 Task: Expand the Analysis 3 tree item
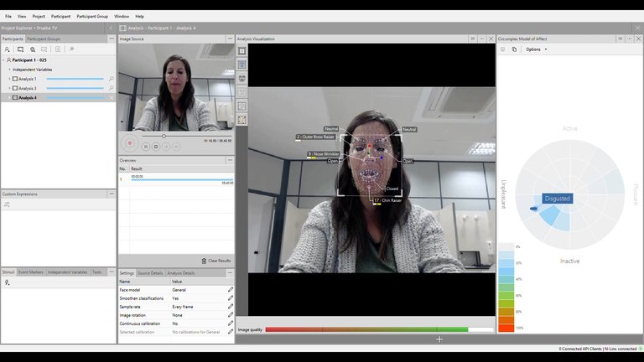tap(9, 88)
